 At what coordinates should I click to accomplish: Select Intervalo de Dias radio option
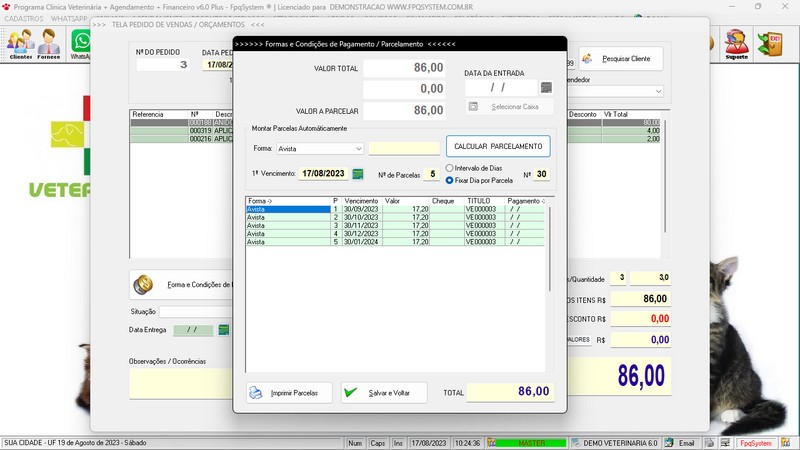point(450,168)
